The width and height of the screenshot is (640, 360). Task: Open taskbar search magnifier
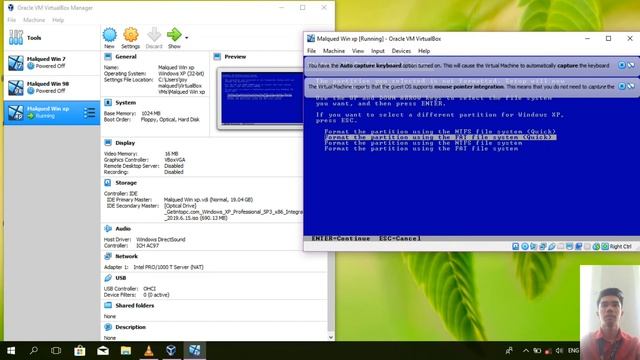click(x=34, y=351)
